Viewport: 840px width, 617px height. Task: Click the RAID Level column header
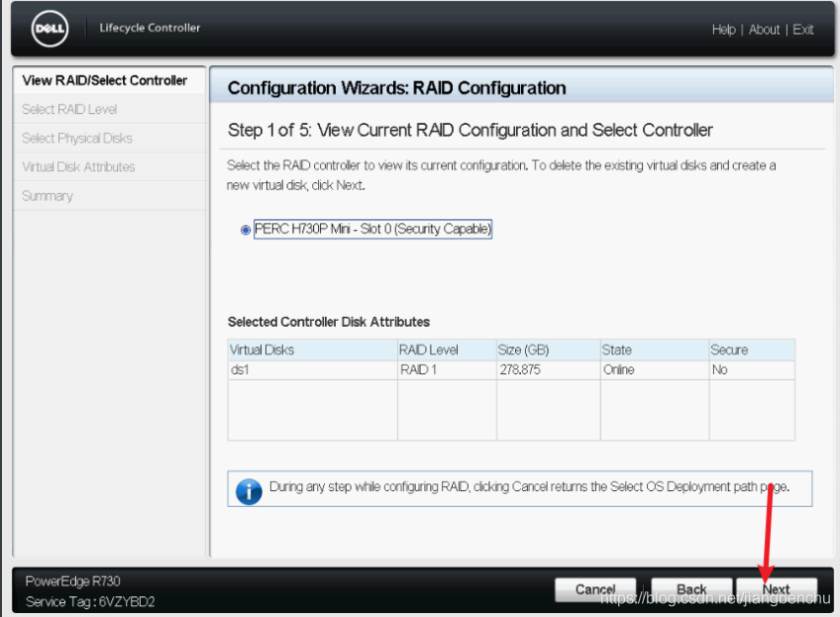(x=447, y=350)
